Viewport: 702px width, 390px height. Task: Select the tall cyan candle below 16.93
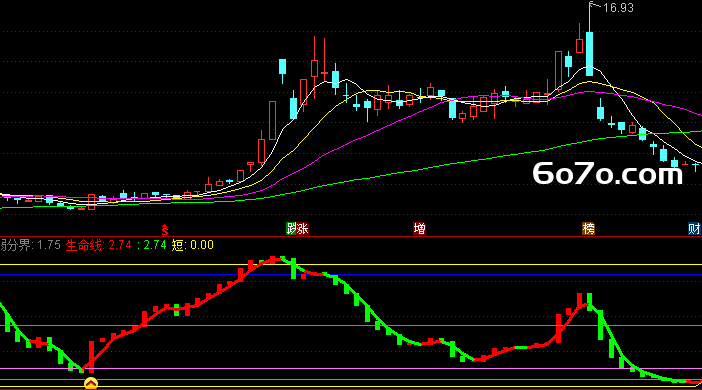click(590, 53)
